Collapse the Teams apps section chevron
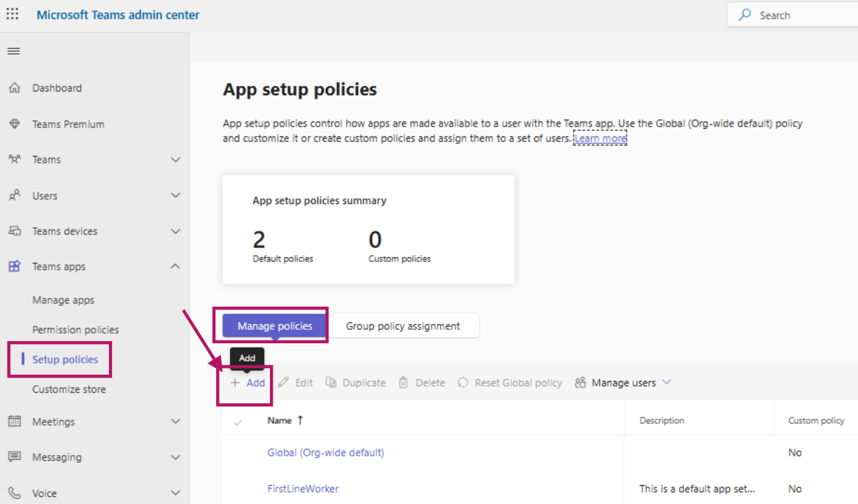858x504 pixels. tap(176, 266)
